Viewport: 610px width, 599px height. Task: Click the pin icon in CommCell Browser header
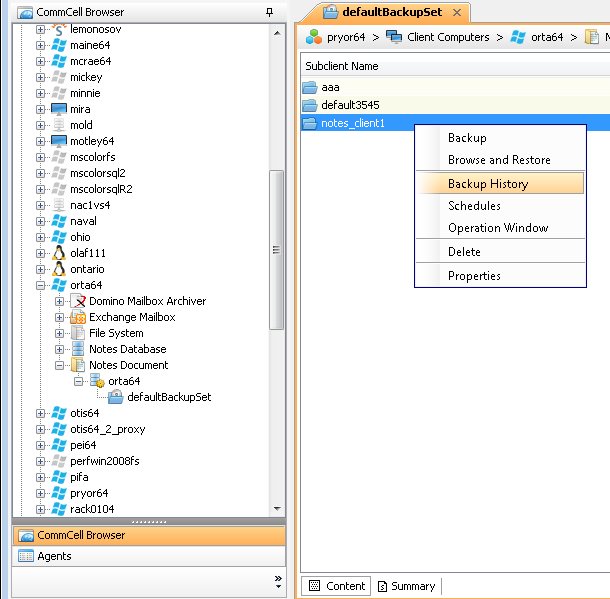(269, 12)
